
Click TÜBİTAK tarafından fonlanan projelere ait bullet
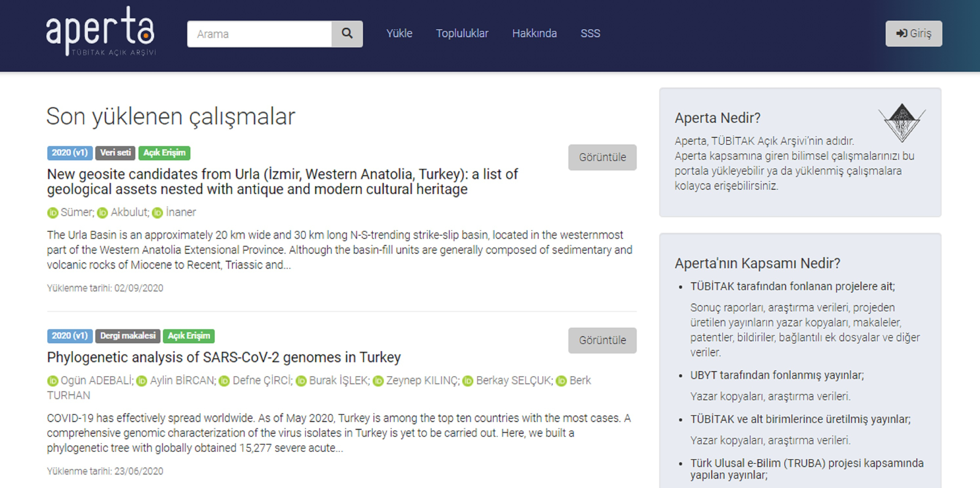tap(792, 286)
